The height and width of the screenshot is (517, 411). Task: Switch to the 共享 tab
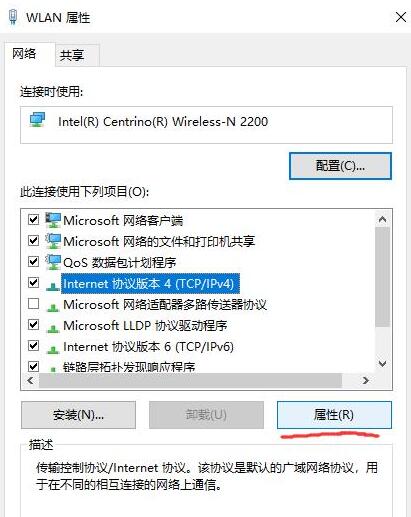[72, 55]
